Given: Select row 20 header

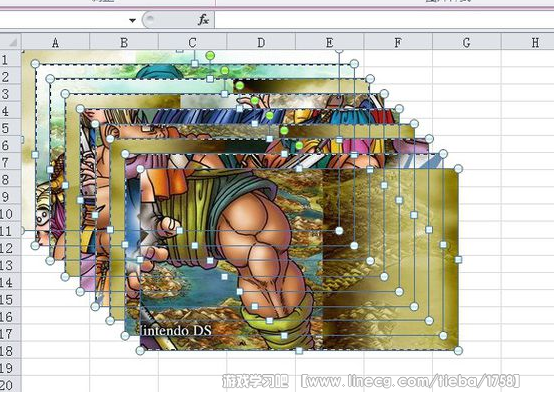Looking at the screenshot, I should tap(11, 385).
